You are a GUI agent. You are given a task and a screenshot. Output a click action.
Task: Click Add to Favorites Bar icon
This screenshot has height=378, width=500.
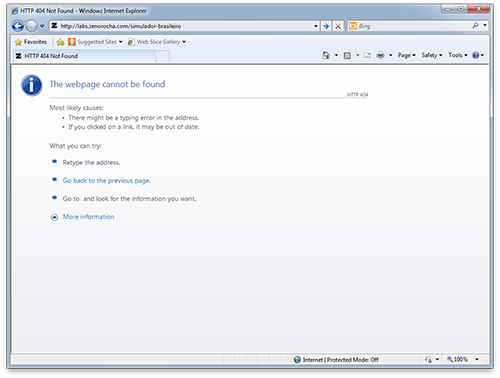(x=60, y=42)
